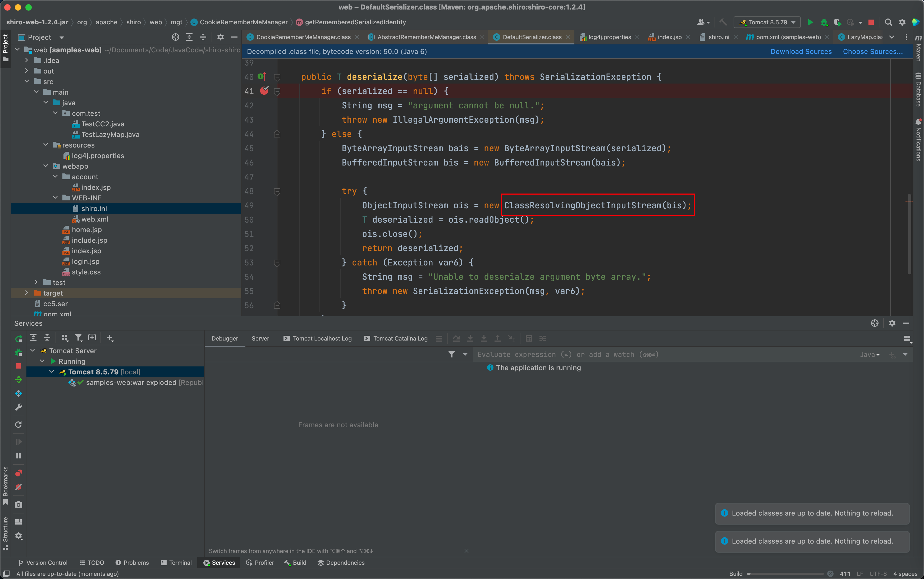Stop the running Tomcat with red square
The width and height of the screenshot is (924, 579).
click(871, 22)
